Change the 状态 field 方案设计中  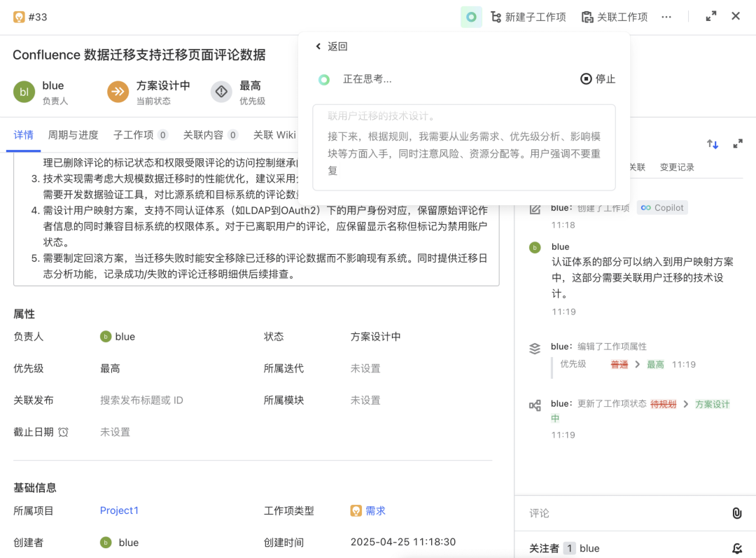pyautogui.click(x=375, y=337)
